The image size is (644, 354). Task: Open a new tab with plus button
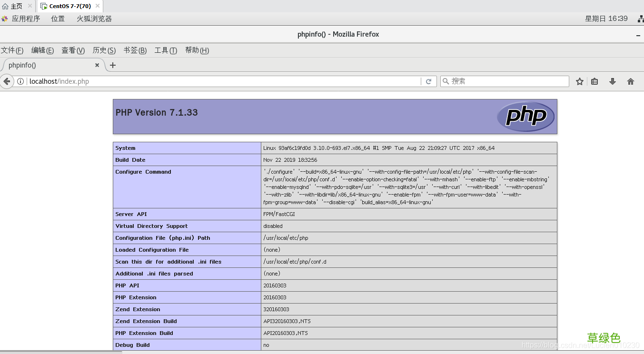tap(113, 65)
